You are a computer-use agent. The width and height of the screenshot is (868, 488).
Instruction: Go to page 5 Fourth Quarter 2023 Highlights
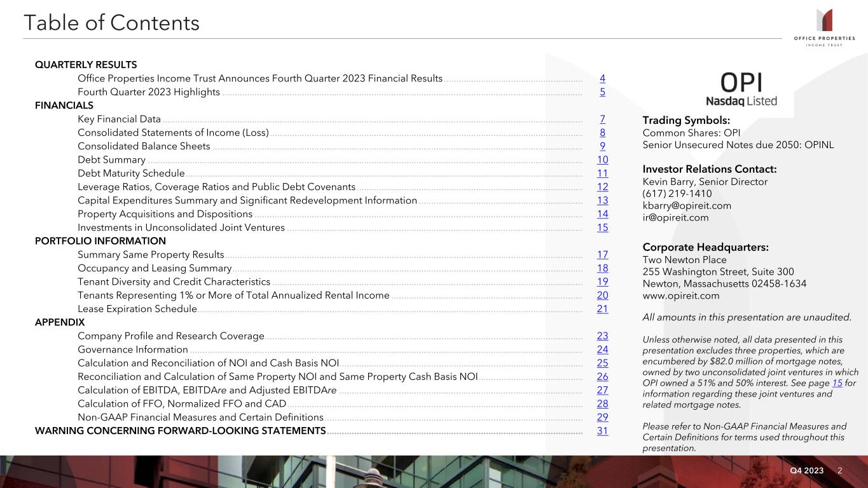point(602,92)
